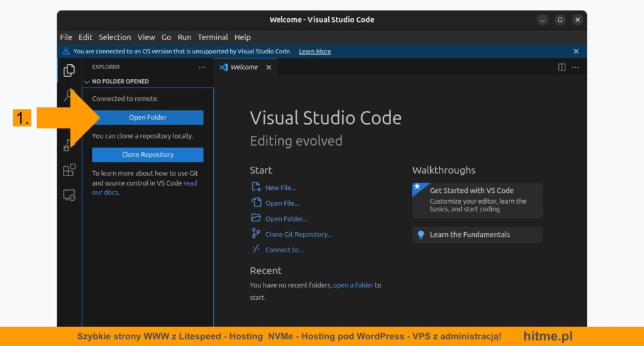
Task: Open the Explorer view in activity bar
Action: [69, 70]
